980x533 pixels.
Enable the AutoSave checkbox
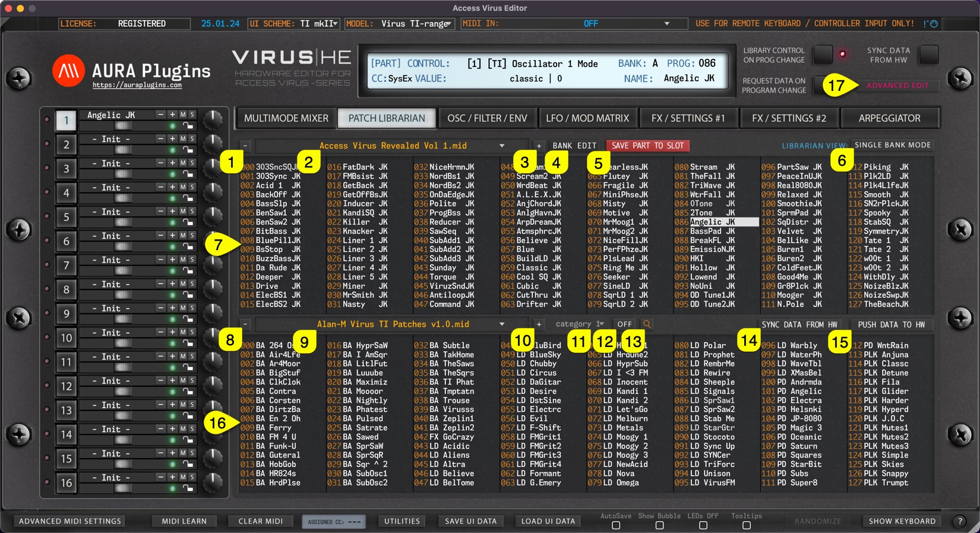point(616,525)
